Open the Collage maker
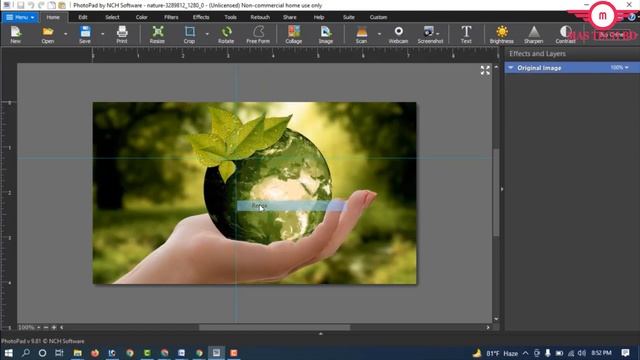This screenshot has width=640, height=360. pyautogui.click(x=293, y=34)
